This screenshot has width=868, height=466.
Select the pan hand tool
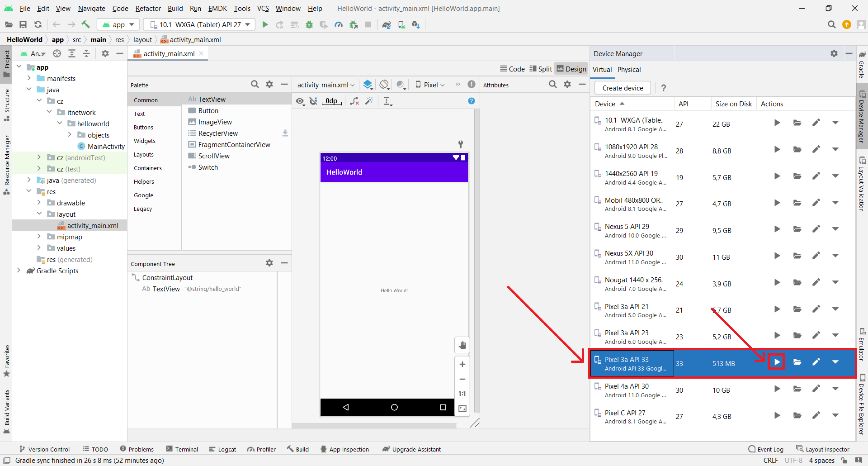[x=462, y=346]
